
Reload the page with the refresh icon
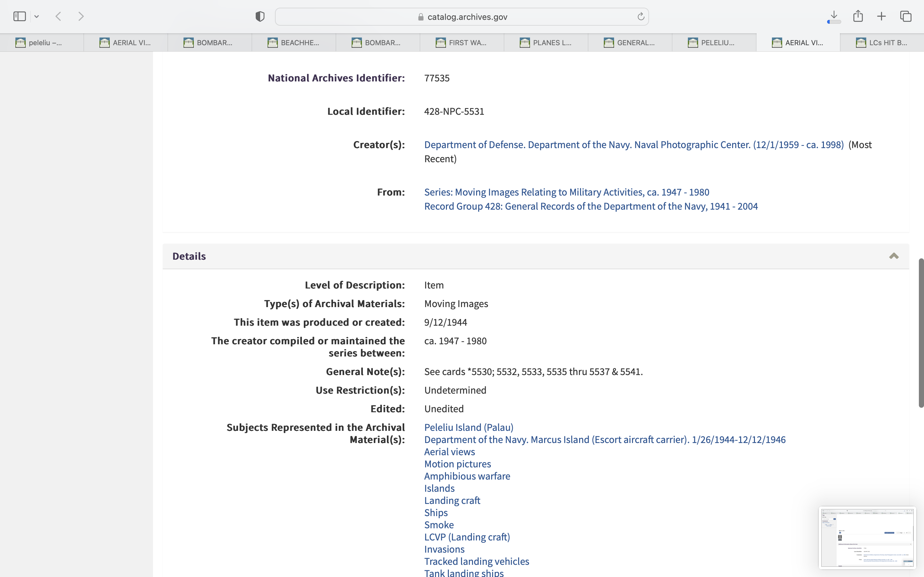[x=641, y=16]
